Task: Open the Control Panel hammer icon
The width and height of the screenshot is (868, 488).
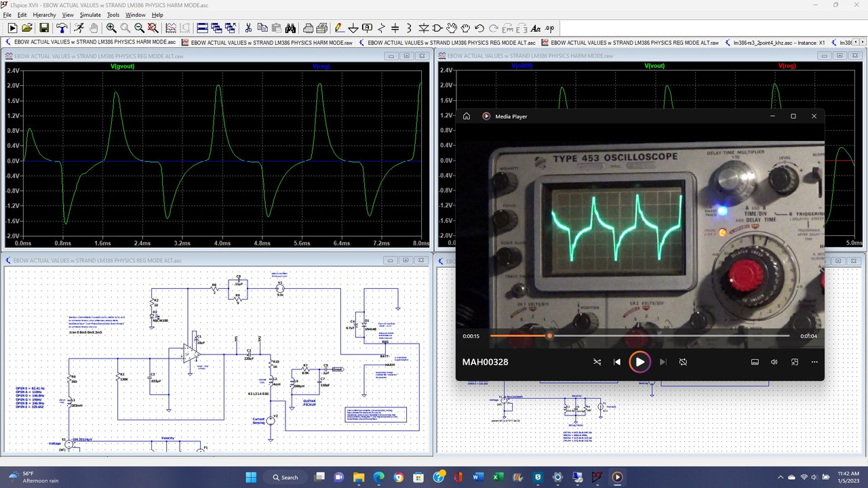Action: click(62, 28)
